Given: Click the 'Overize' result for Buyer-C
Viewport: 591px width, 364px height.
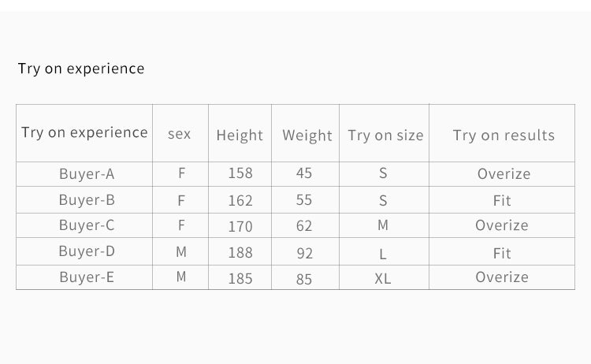Looking at the screenshot, I should pyautogui.click(x=502, y=225).
